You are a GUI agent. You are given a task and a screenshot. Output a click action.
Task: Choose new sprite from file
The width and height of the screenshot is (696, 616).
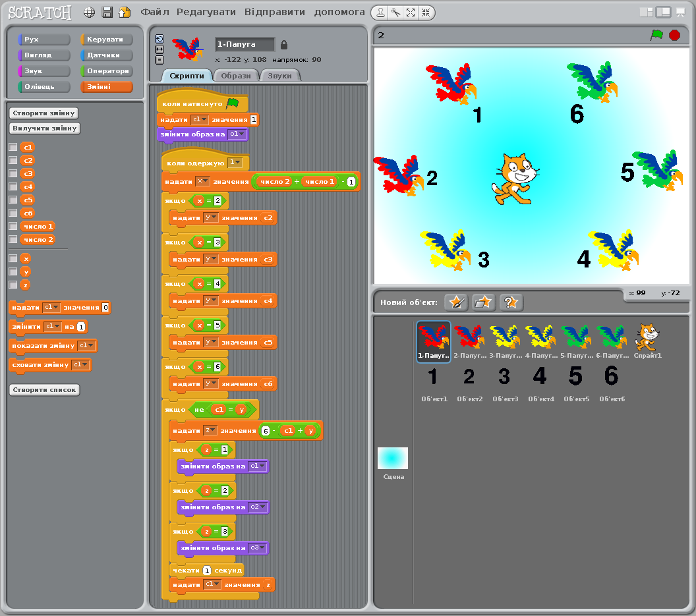(x=483, y=302)
